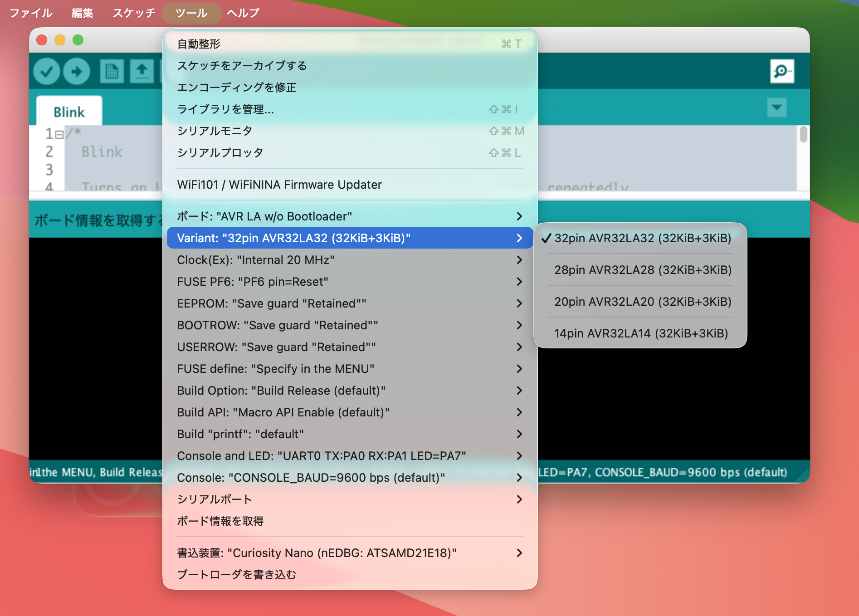Screen dimensions: 859x616
Task: Click the green zoom window button
Action: coord(78,40)
